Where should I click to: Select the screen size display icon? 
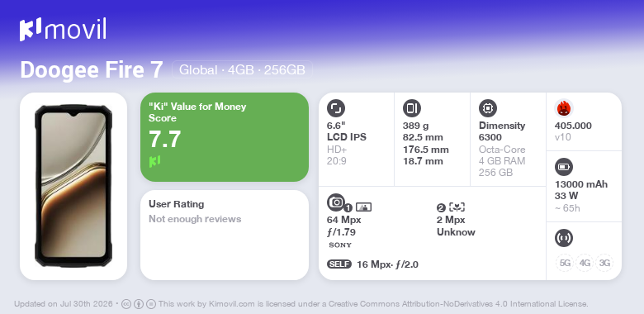tap(336, 108)
